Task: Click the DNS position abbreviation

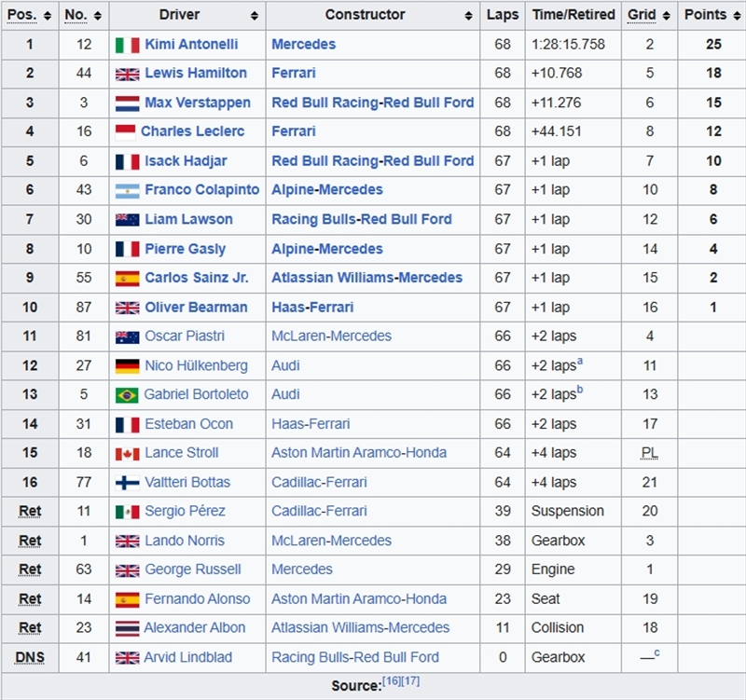Action: 30,657
